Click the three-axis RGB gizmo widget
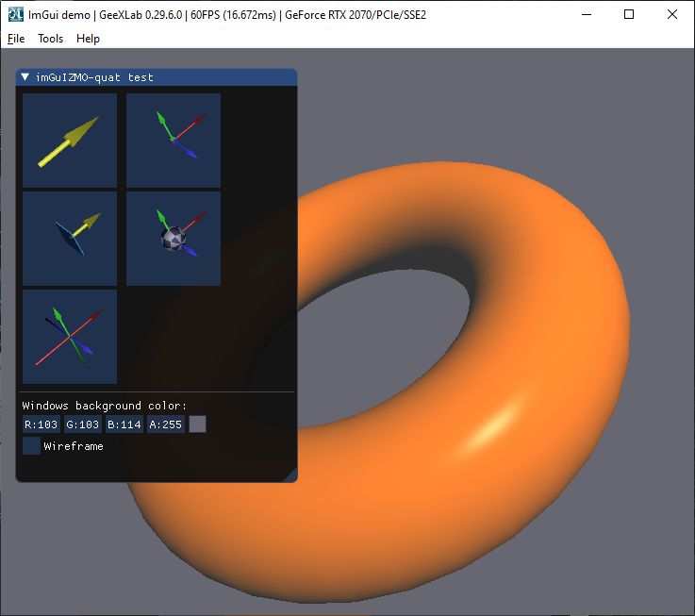 point(174,141)
